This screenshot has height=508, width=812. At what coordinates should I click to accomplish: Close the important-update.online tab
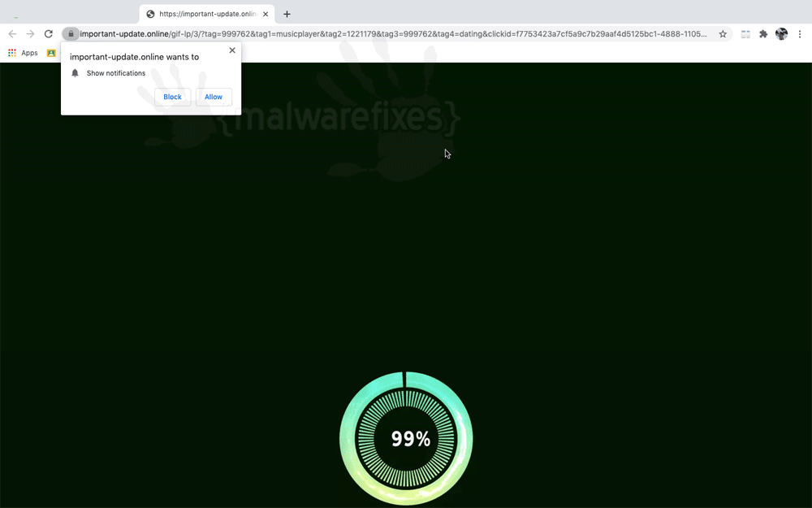tap(266, 14)
